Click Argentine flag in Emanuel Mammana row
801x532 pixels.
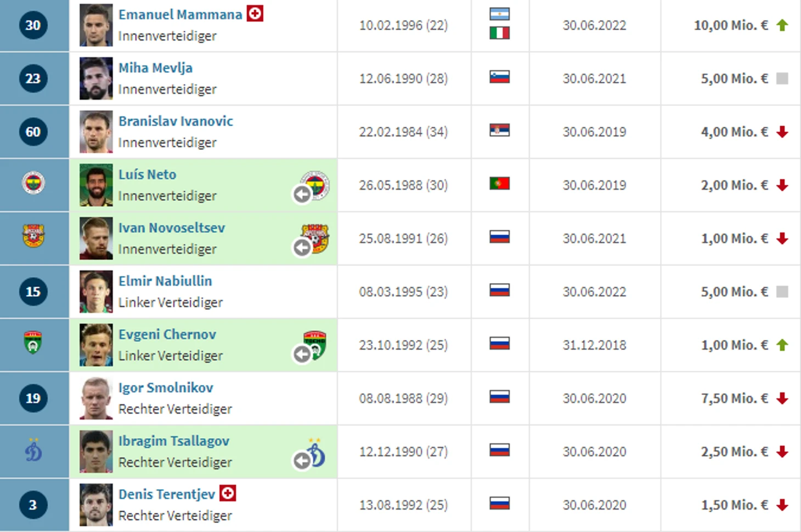click(500, 14)
